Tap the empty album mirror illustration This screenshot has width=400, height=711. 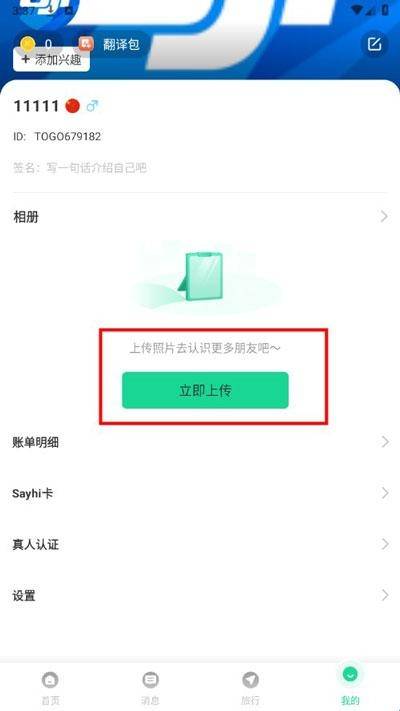204,277
